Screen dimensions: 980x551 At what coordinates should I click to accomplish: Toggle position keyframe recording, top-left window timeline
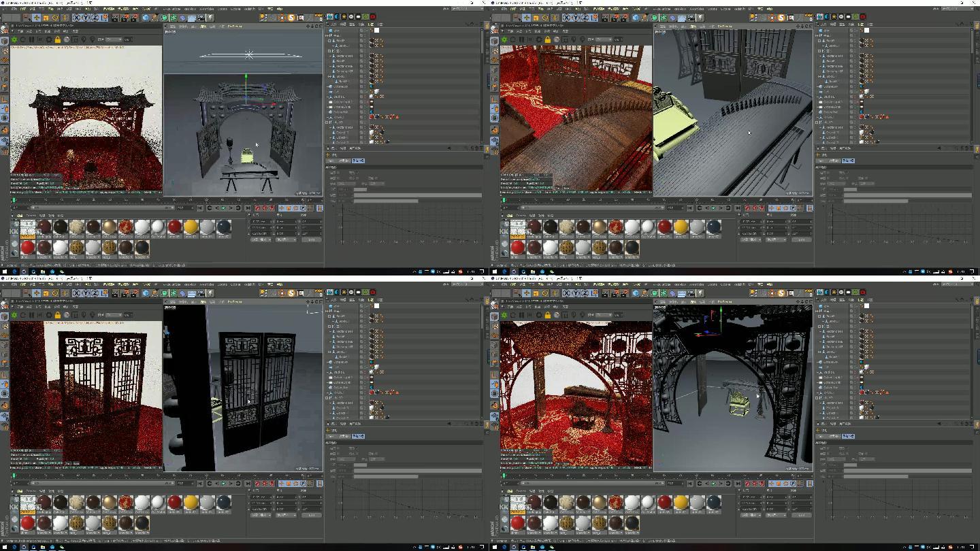281,208
